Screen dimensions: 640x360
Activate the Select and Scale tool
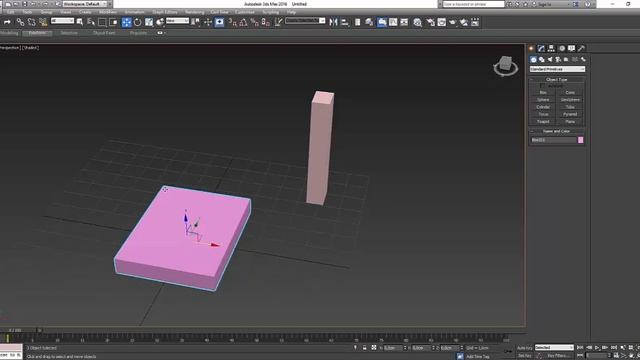[x=149, y=22]
